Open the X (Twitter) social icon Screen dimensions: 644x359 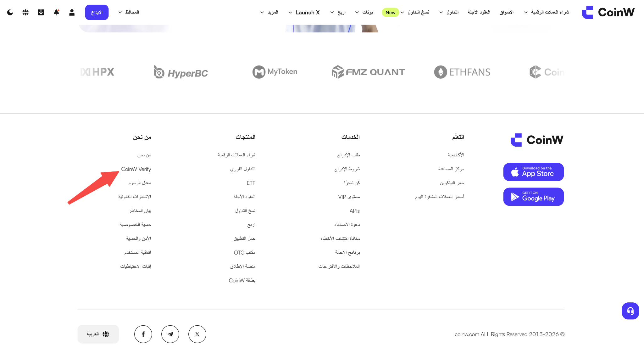[197, 334]
